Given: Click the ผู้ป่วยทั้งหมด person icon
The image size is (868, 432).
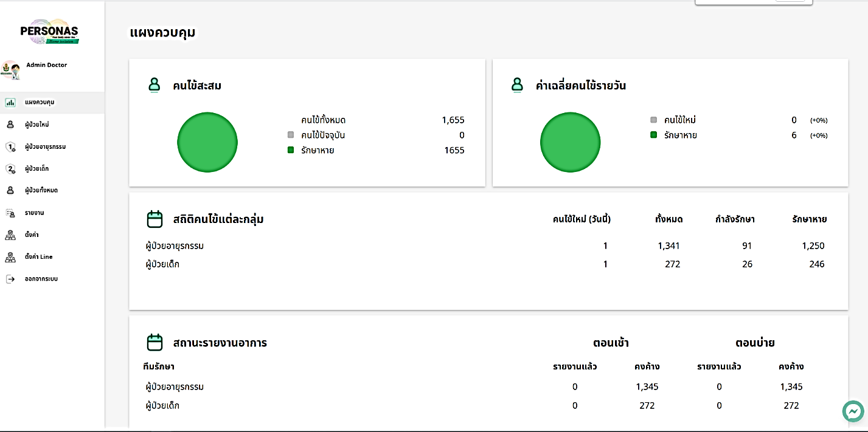Looking at the screenshot, I should [x=10, y=190].
